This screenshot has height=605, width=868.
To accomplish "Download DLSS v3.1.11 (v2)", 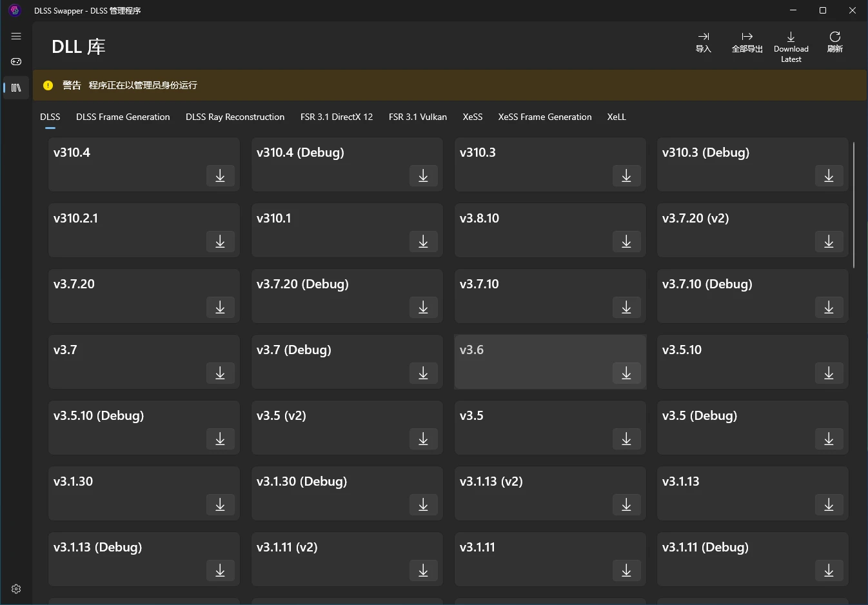I will (423, 571).
